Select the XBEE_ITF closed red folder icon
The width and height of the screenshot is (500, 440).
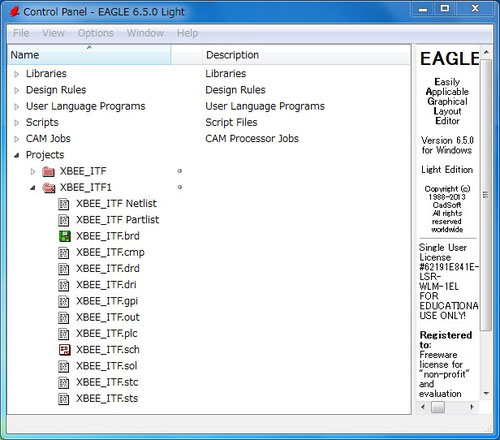[49, 172]
